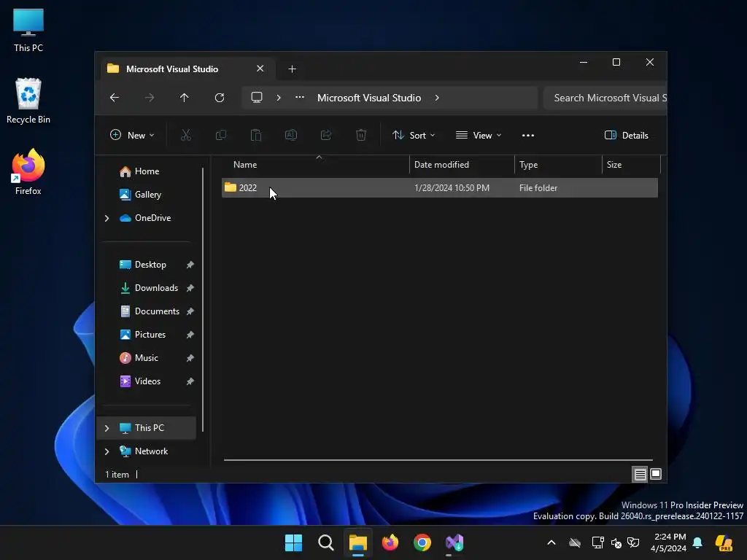Close the Microsoft Visual Studio tab
The height and width of the screenshot is (560, 747).
pos(260,69)
